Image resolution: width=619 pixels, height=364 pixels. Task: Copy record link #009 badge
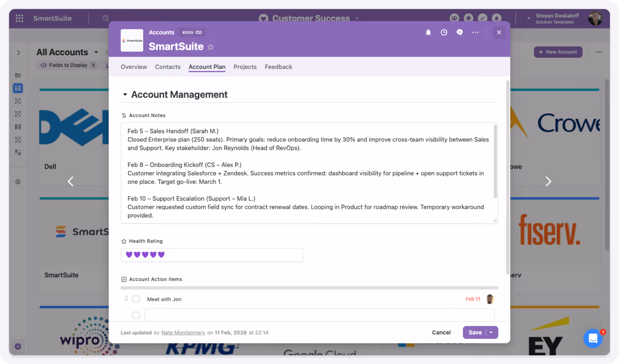click(x=192, y=32)
